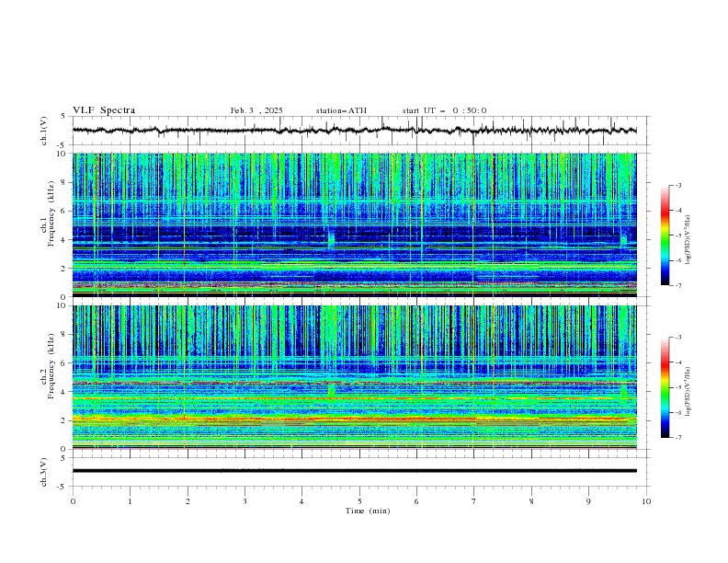Select the date text "Feb. 3, 2025"
The width and height of the screenshot is (728, 563).
point(256,110)
